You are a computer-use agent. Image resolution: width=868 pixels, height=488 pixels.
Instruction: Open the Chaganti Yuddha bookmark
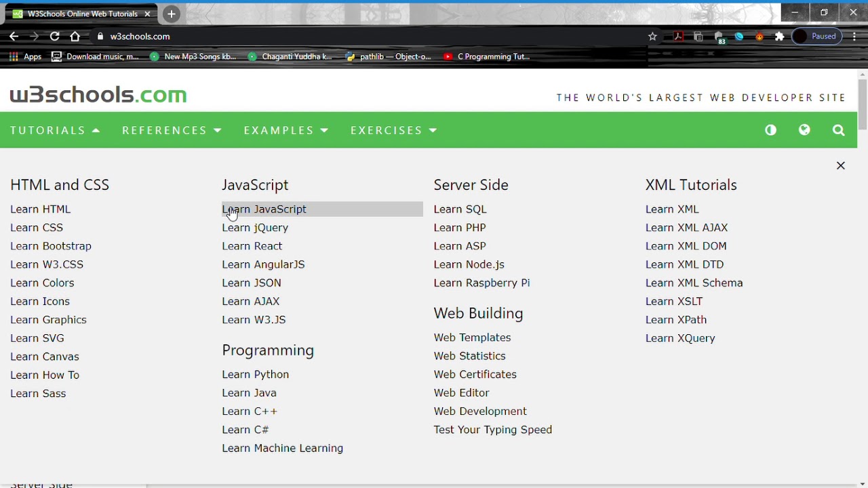[x=290, y=57]
